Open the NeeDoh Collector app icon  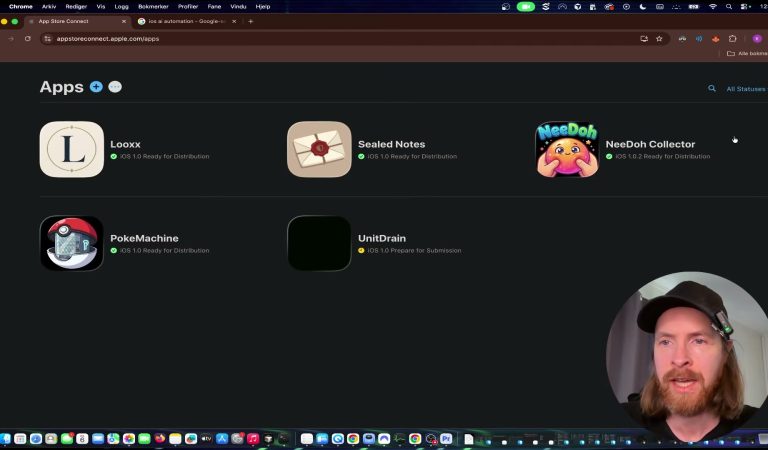(567, 149)
